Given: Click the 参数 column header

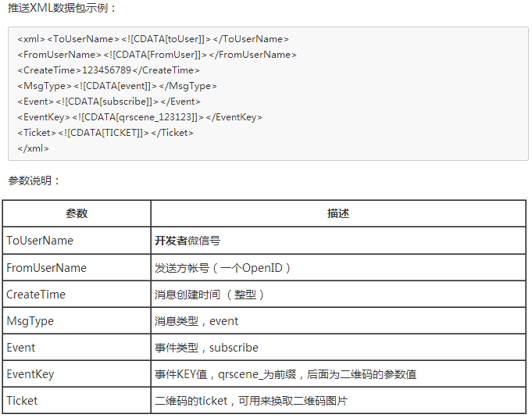Looking at the screenshot, I should point(77,213).
